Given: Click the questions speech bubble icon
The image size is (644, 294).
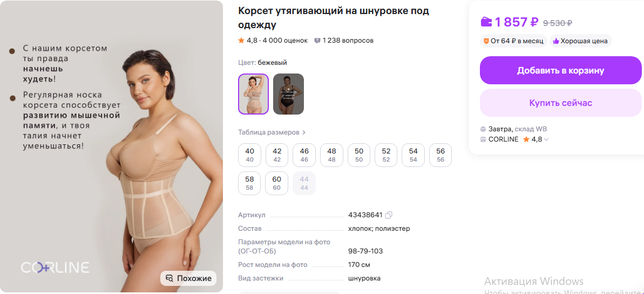Looking at the screenshot, I should click(317, 41).
